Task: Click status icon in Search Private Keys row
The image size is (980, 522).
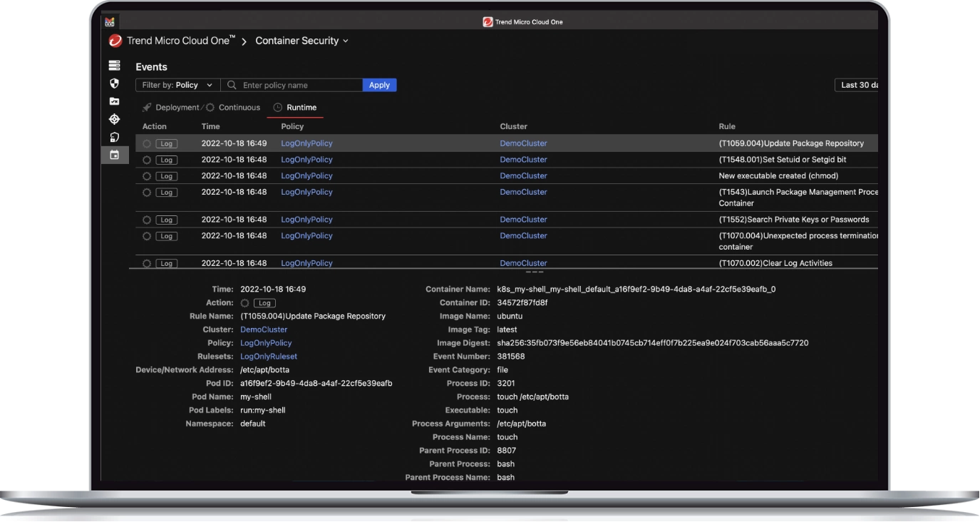Action: pyautogui.click(x=147, y=220)
